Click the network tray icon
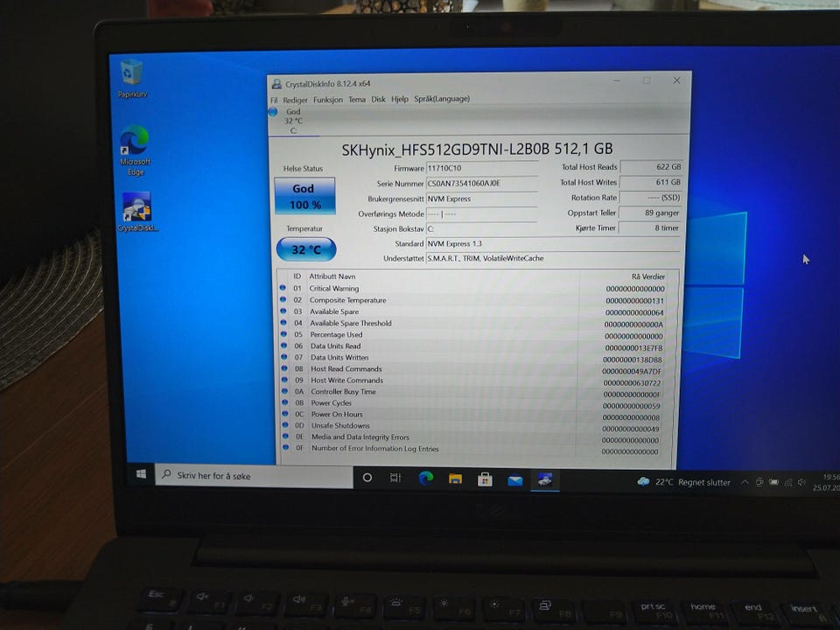 (788, 482)
